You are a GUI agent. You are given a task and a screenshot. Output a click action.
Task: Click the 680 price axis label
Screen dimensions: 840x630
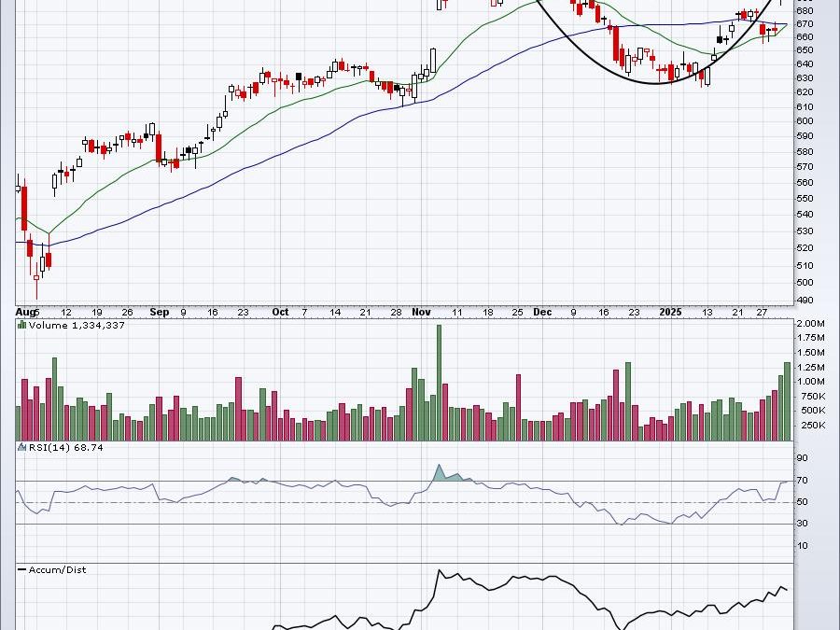(x=805, y=10)
